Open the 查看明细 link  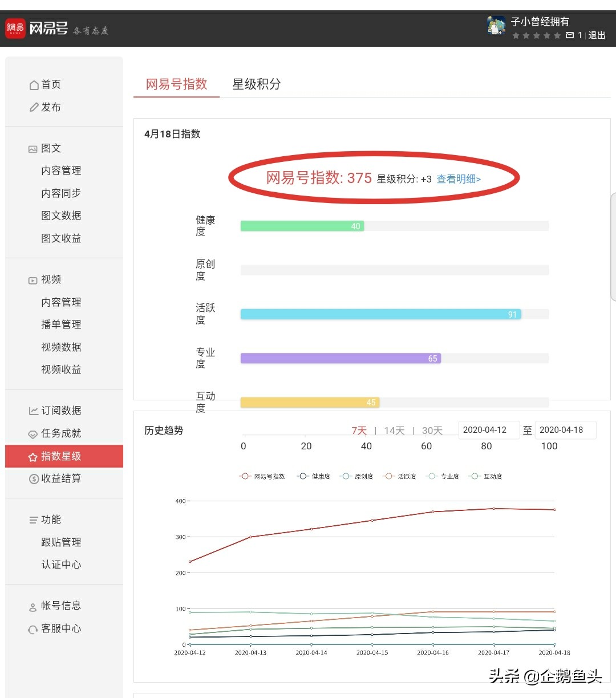[x=457, y=178]
